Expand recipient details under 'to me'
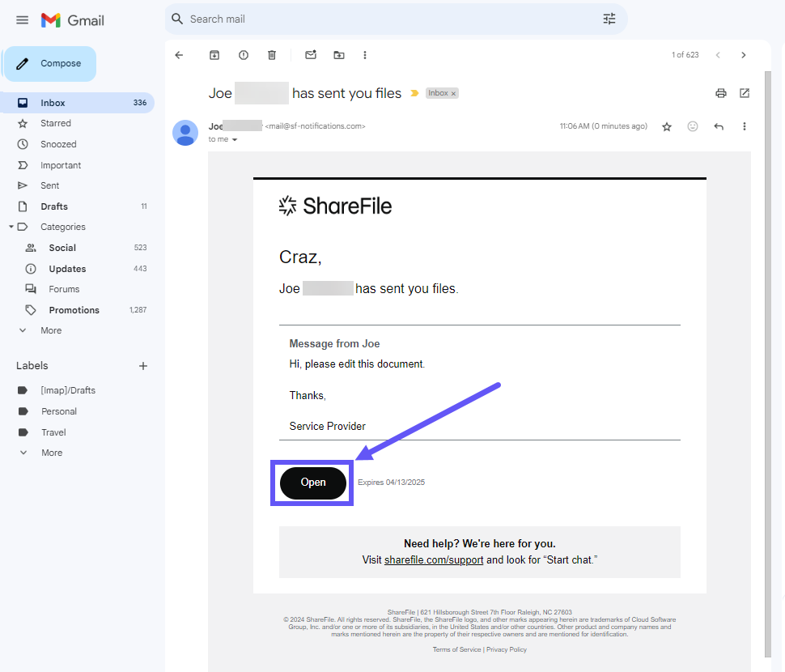The image size is (785, 672). coord(235,140)
